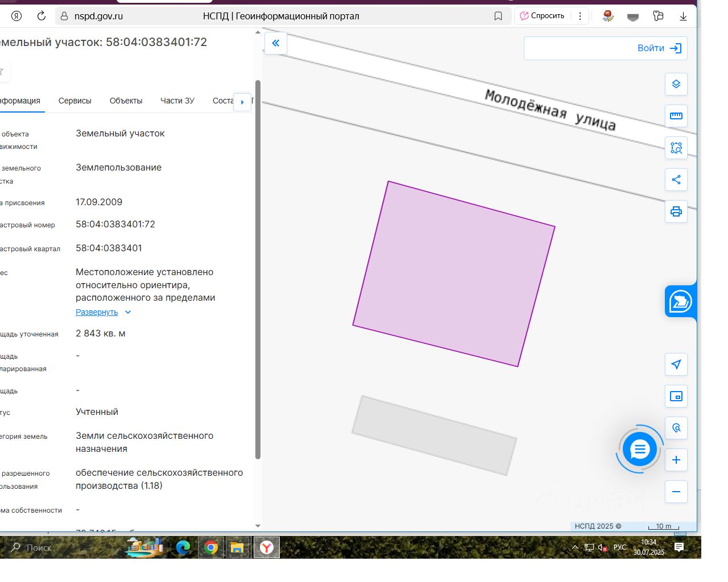Show hidden system tray icons
The height and width of the screenshot is (582, 728).
click(575, 548)
